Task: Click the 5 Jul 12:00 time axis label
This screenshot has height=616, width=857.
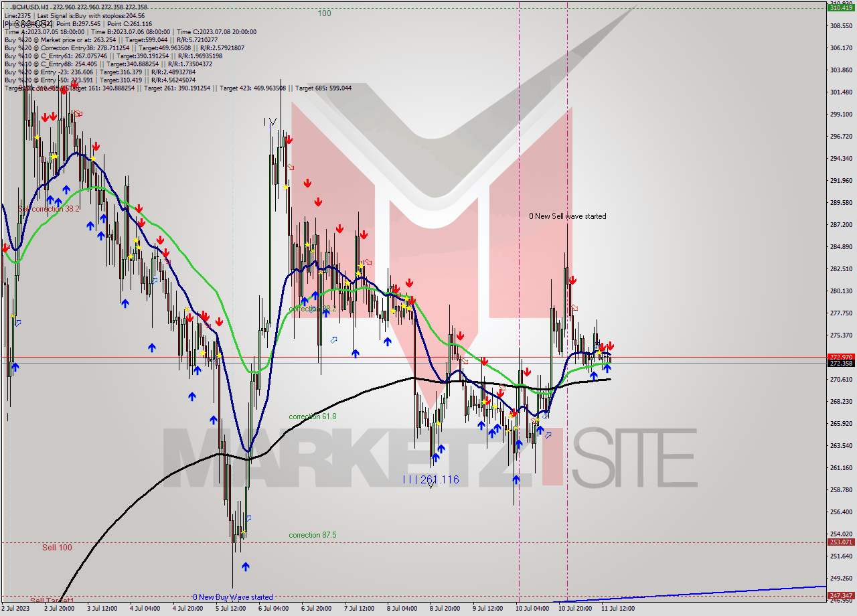Action: click(231, 609)
